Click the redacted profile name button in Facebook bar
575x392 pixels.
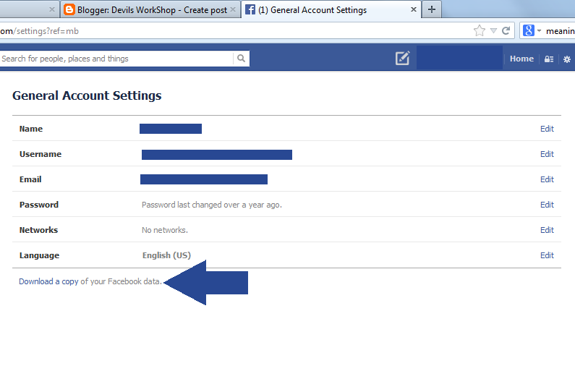(x=459, y=58)
